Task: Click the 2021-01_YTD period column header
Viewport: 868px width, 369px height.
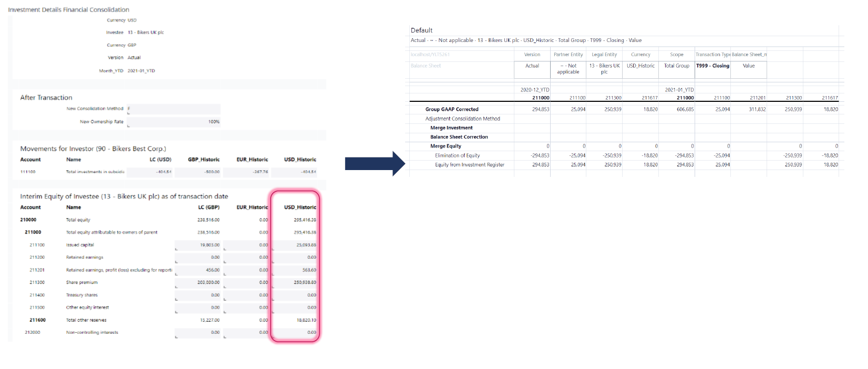Action: [x=679, y=90]
